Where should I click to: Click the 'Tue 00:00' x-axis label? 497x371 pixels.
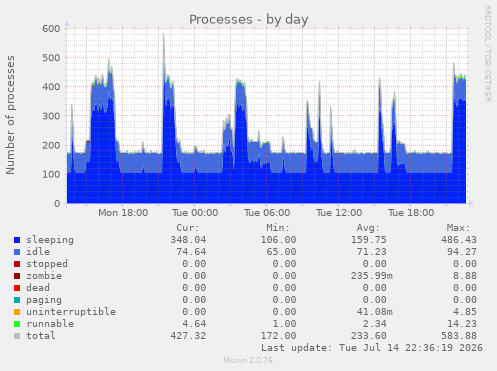click(195, 213)
